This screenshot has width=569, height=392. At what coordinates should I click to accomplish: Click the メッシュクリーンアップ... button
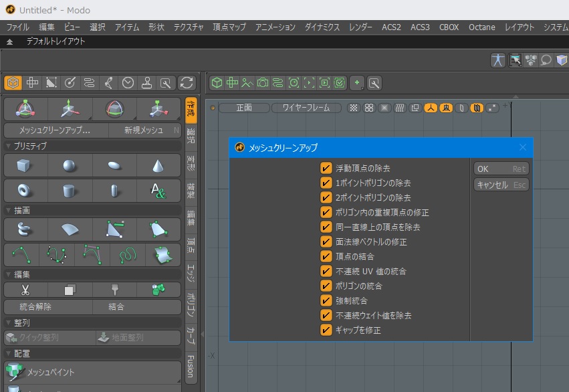[56, 130]
